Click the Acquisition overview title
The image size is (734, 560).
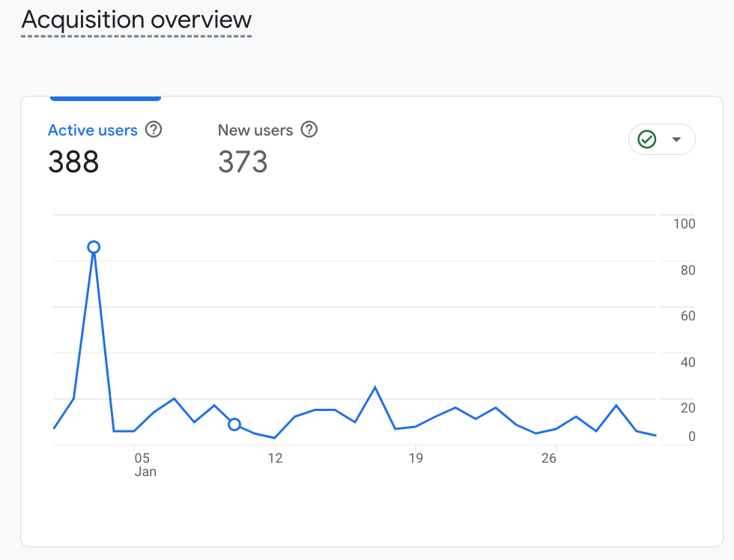(136, 20)
